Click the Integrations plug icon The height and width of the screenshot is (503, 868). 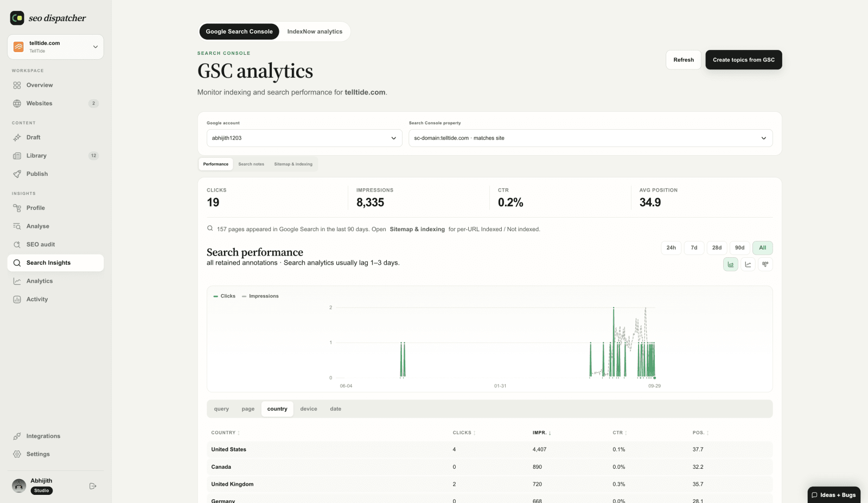pos(17,436)
